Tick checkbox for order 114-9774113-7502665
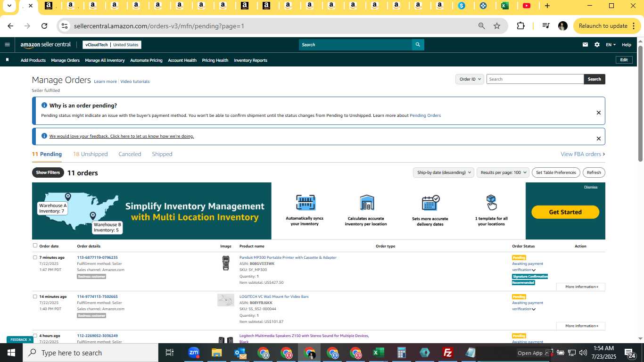644x362 pixels. pyautogui.click(x=35, y=296)
